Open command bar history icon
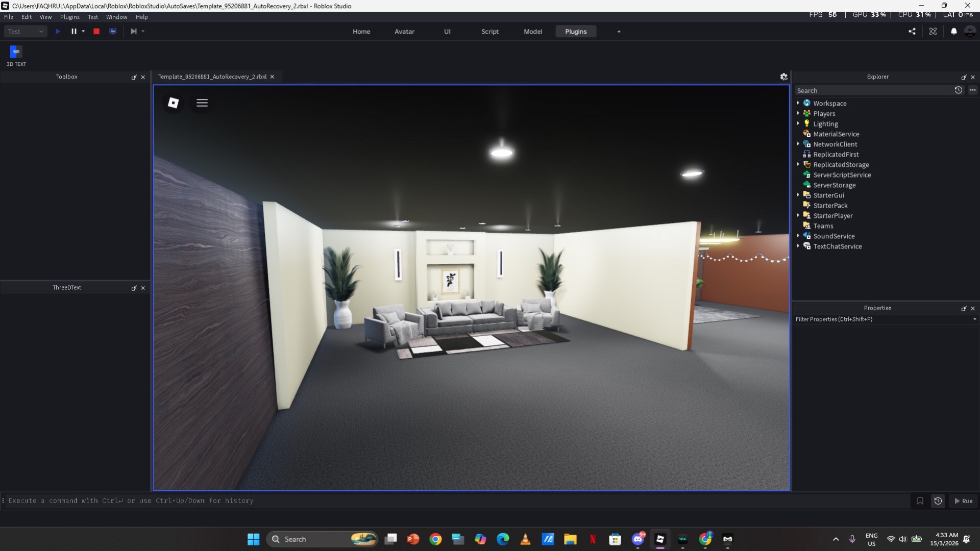 pyautogui.click(x=938, y=500)
